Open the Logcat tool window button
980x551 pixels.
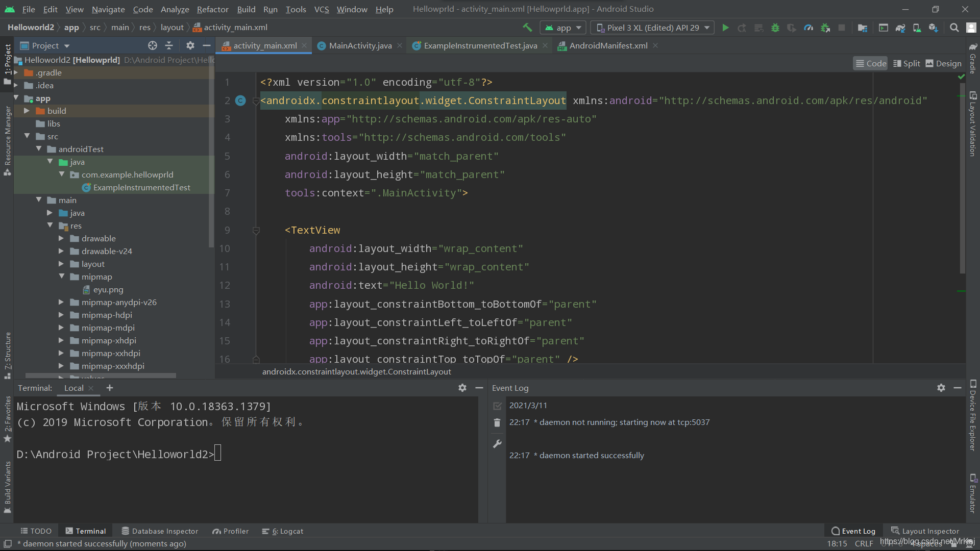(x=283, y=531)
